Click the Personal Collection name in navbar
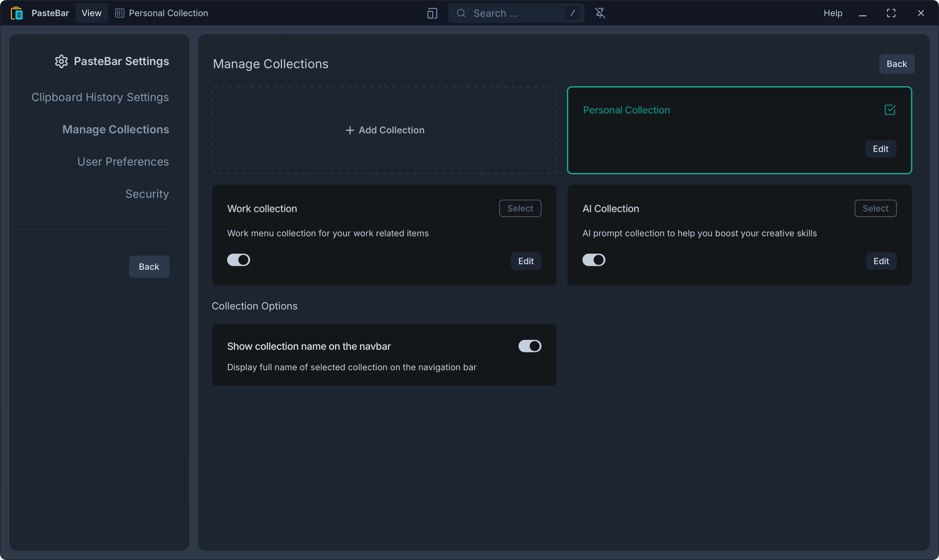 tap(168, 13)
